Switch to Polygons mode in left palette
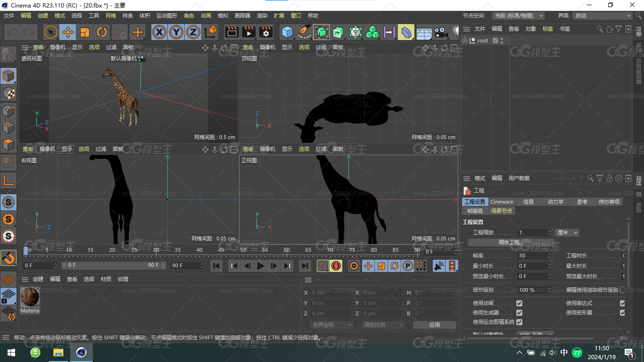The image size is (644, 362). (x=8, y=144)
